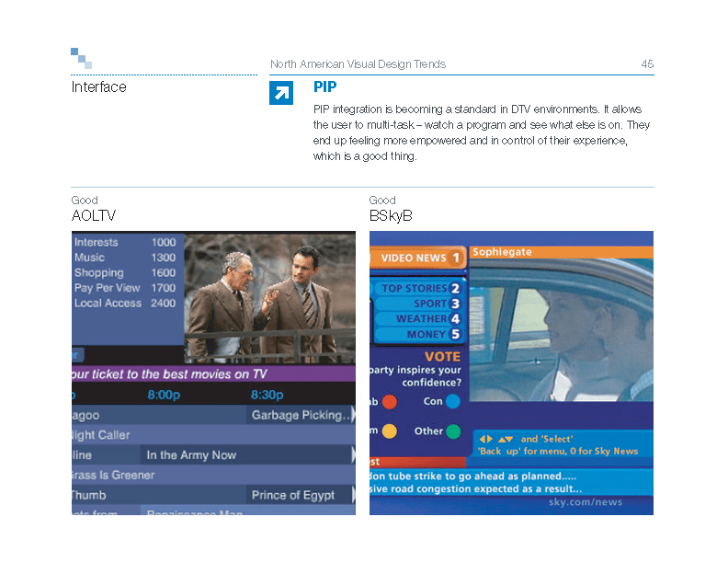Select the 8:00p time column header

(164, 395)
